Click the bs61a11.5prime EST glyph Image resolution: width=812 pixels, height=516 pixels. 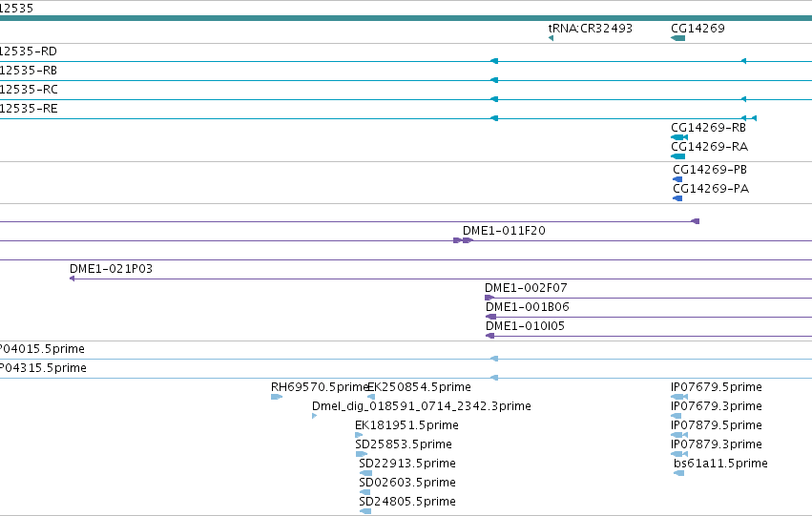679,473
